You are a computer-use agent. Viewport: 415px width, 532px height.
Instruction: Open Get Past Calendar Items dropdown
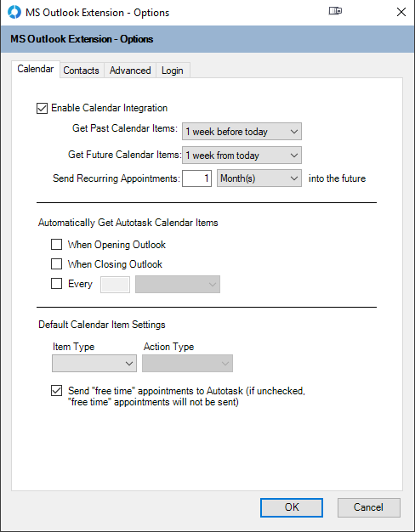(242, 132)
